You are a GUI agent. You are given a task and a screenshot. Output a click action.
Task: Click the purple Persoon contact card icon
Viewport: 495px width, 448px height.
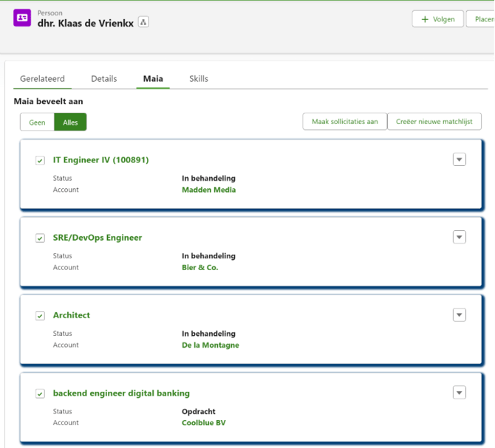[22, 18]
